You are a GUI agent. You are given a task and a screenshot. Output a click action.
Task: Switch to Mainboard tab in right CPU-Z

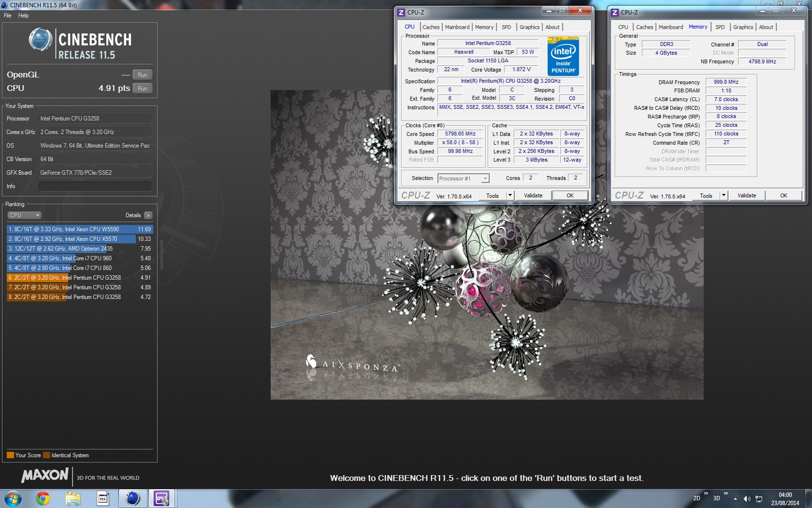point(671,27)
